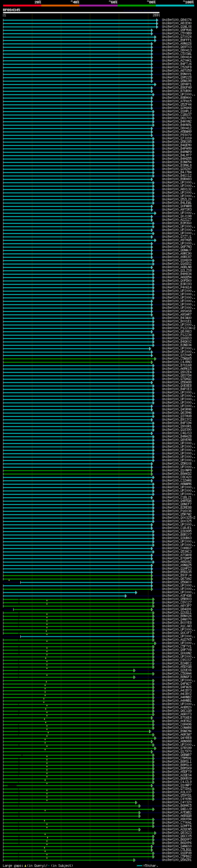
Task: Select hit label UniRef100_A7PA15
Action: click(x=176, y=101)
